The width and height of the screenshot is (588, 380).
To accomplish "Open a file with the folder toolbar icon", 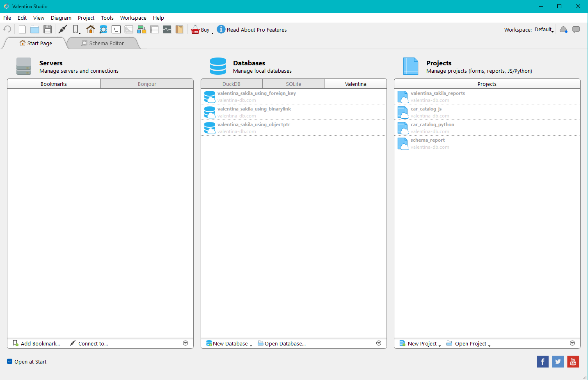I will [35, 29].
